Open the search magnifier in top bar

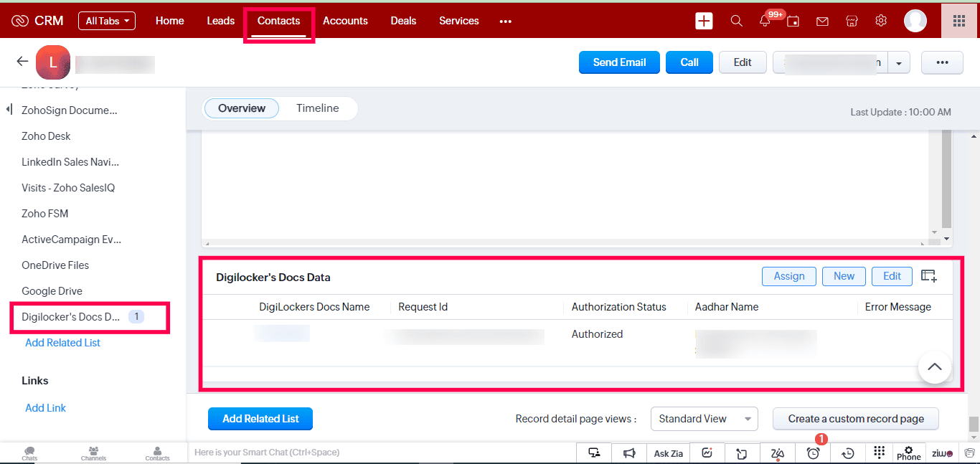737,21
